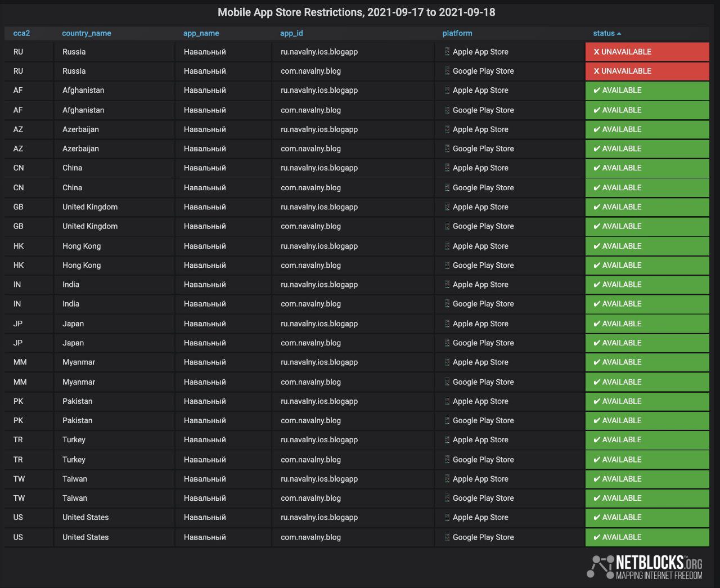
Task: Click AVAILABLE status for Myanmar's Apple App Store
Action: (647, 362)
